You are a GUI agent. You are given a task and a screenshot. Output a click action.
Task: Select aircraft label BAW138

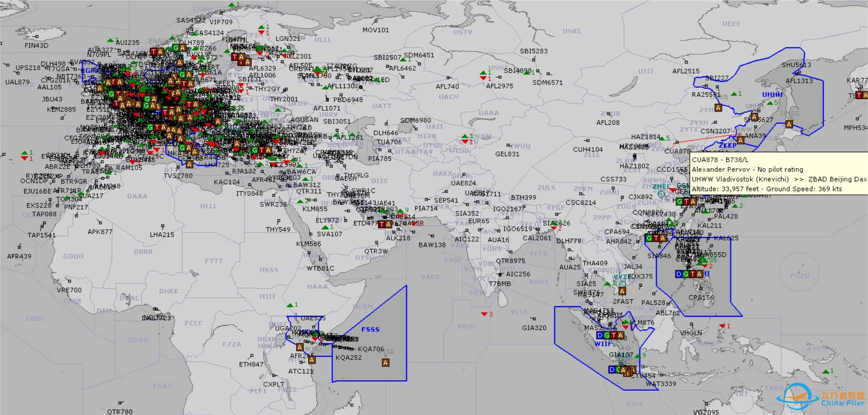pos(432,245)
